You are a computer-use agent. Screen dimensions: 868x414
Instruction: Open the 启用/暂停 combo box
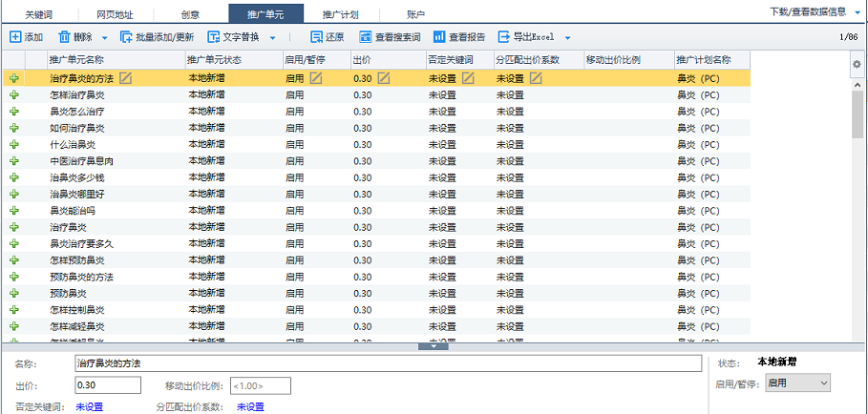point(797,383)
